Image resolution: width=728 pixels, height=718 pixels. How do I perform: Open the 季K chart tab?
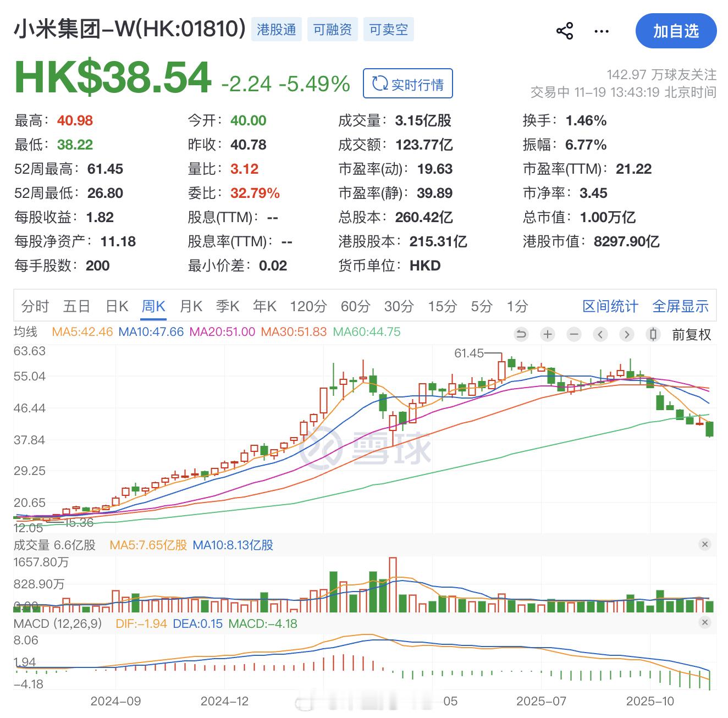[228, 306]
